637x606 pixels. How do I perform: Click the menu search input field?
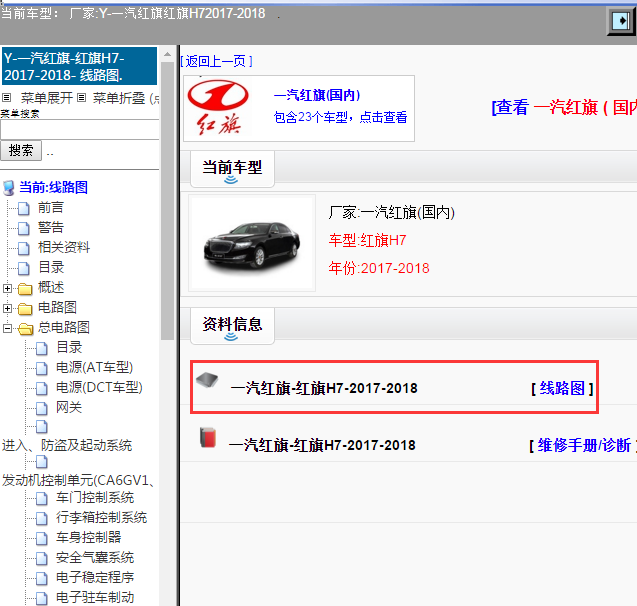coord(80,130)
